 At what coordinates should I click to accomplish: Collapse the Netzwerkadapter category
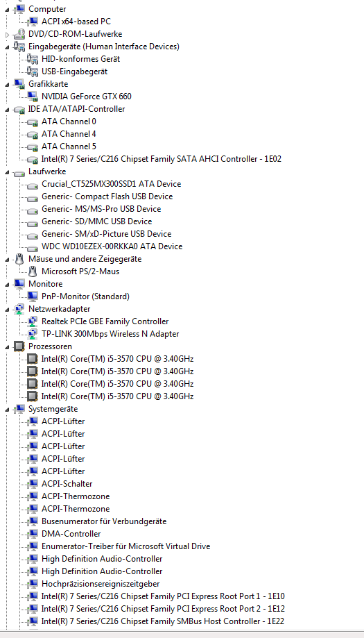point(7,310)
